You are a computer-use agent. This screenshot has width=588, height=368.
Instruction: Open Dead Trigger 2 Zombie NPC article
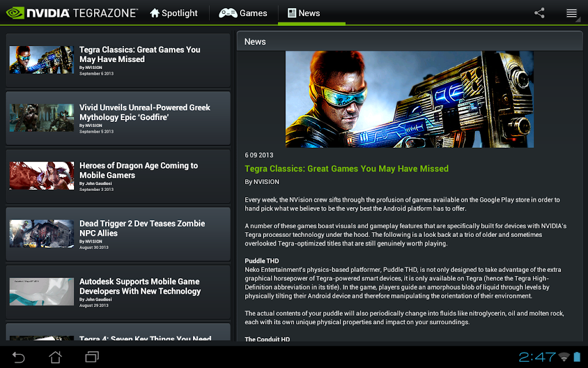(x=118, y=234)
